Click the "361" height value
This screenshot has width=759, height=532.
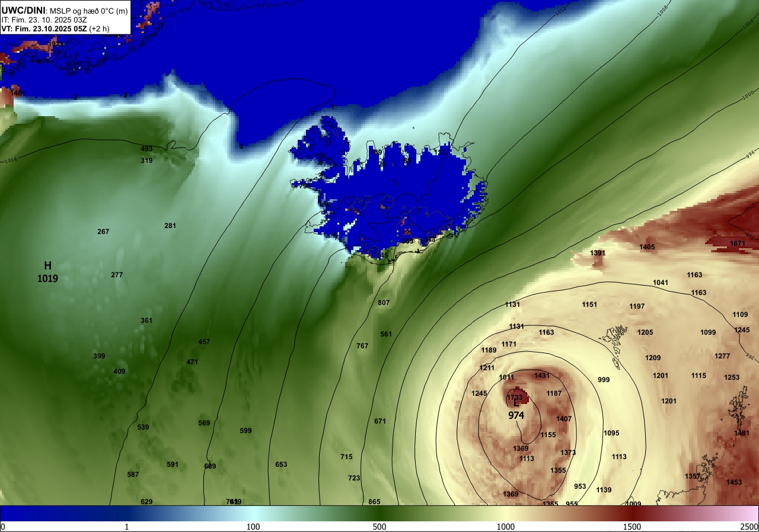point(146,321)
